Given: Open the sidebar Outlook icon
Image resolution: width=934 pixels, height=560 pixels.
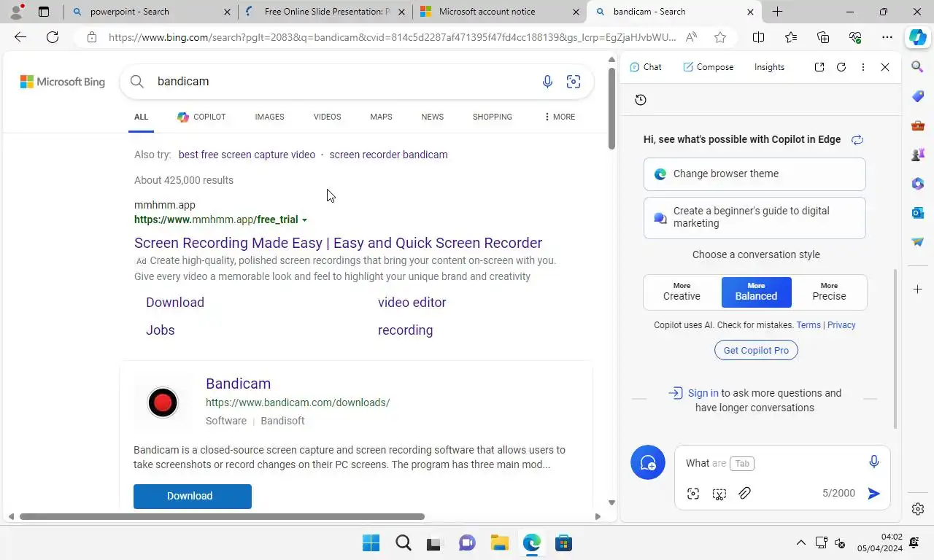Looking at the screenshot, I should (918, 213).
